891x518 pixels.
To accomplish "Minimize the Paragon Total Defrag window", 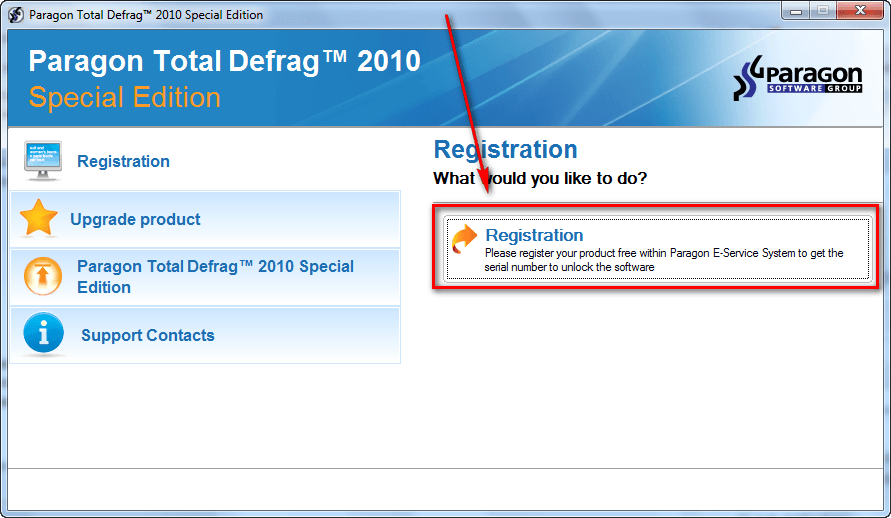I will 796,11.
